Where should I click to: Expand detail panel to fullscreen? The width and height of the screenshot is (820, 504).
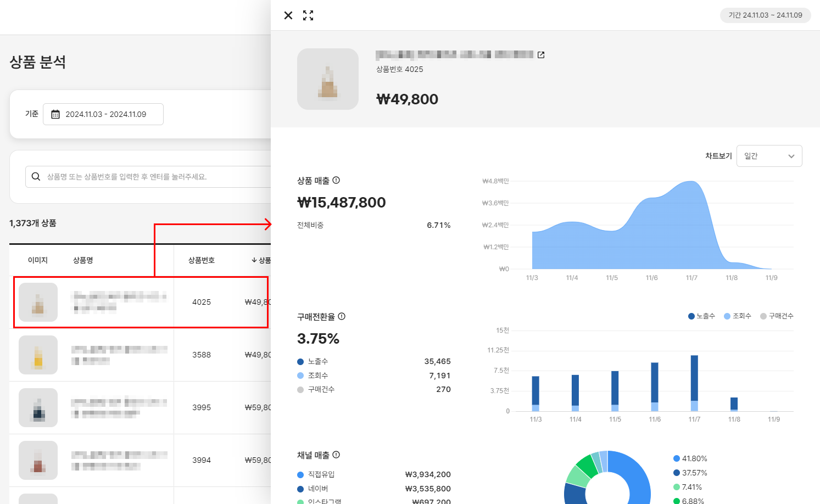[308, 15]
